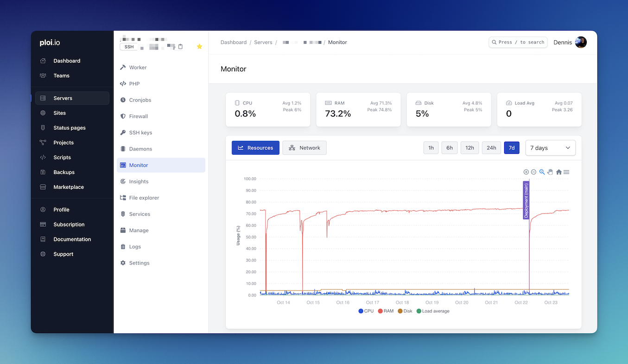Switch to the Network tab
Image resolution: width=628 pixels, height=364 pixels.
point(304,148)
